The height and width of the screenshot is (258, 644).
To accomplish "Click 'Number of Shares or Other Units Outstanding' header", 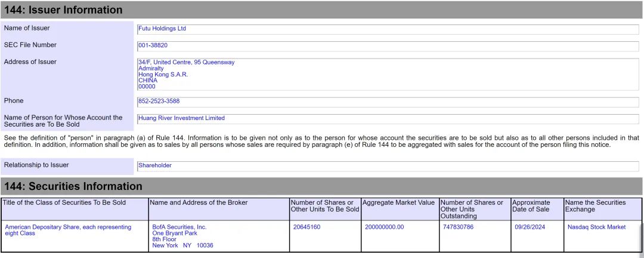I will 475,209.
